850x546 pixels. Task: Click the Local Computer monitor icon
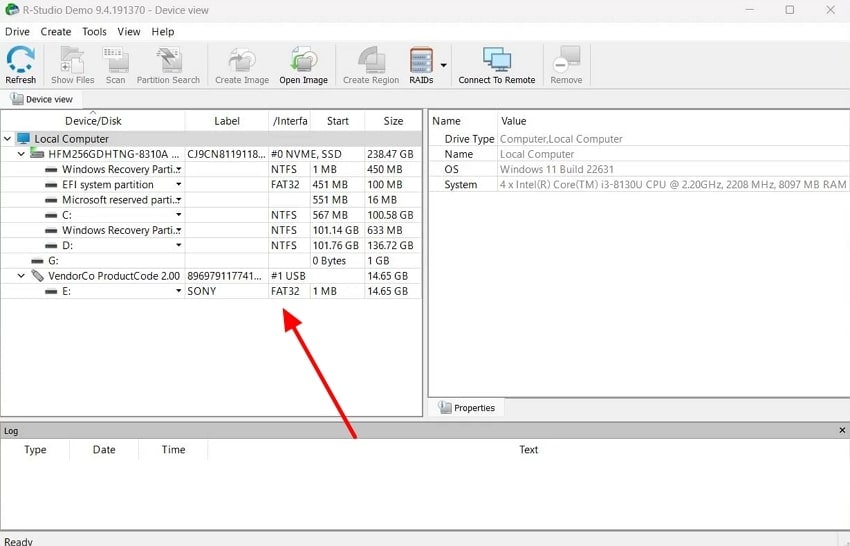click(23, 139)
